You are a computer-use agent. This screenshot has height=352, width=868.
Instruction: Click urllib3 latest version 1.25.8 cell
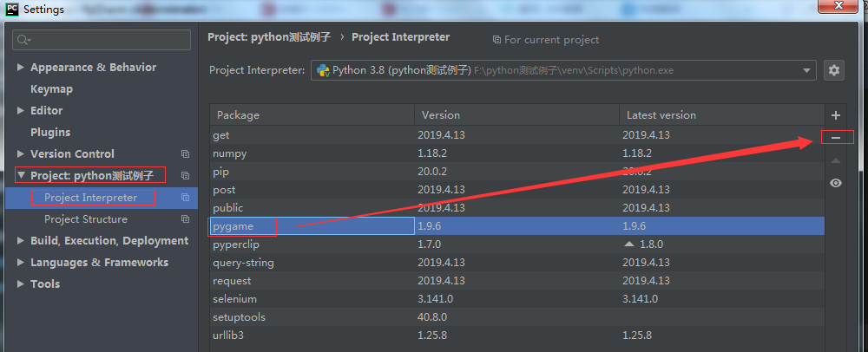pos(722,335)
